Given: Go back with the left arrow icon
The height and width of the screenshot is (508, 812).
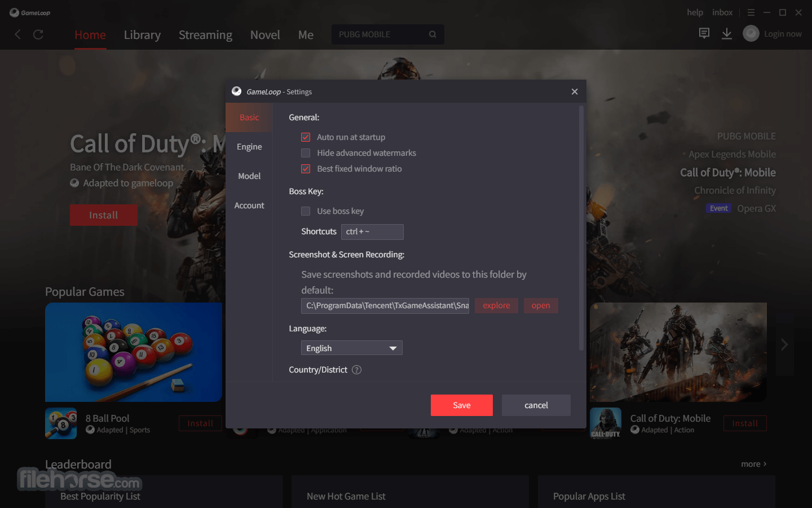Looking at the screenshot, I should tap(18, 34).
